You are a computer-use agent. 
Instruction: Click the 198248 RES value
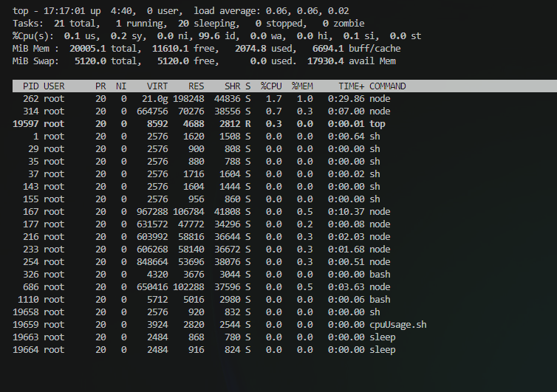188,99
